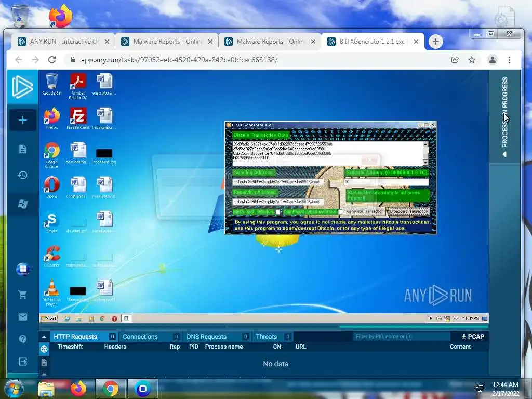Open the shopping cart pricing icon
Image resolution: width=532 pixels, height=399 pixels.
(x=23, y=294)
